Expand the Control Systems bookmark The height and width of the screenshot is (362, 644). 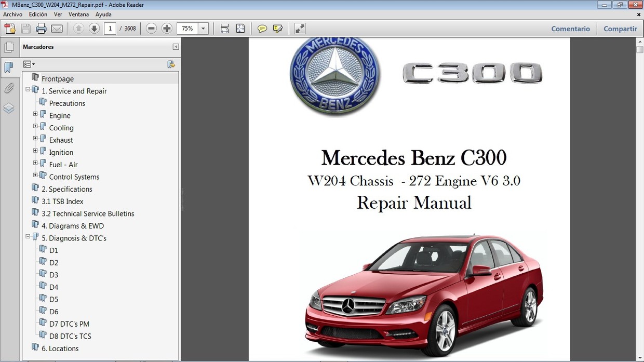[35, 175]
